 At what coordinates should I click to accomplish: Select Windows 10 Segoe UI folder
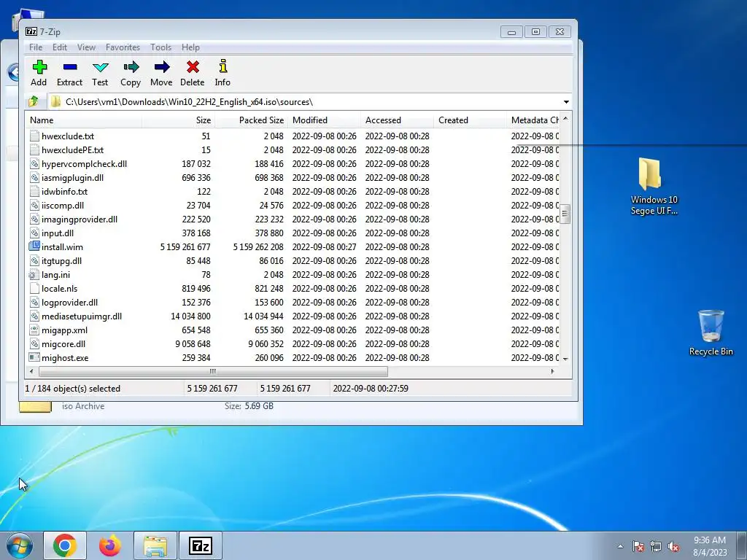click(x=654, y=187)
